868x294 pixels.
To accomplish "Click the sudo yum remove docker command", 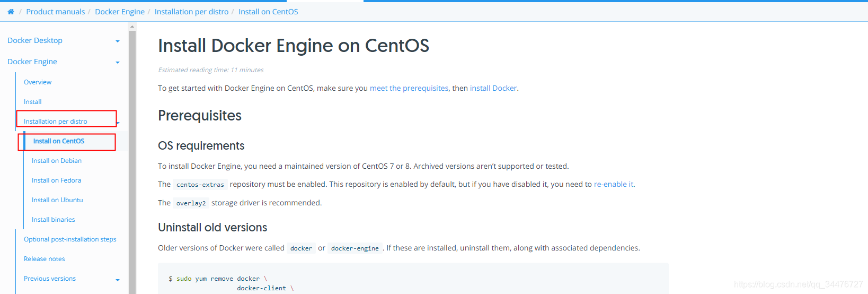I will 218,279.
